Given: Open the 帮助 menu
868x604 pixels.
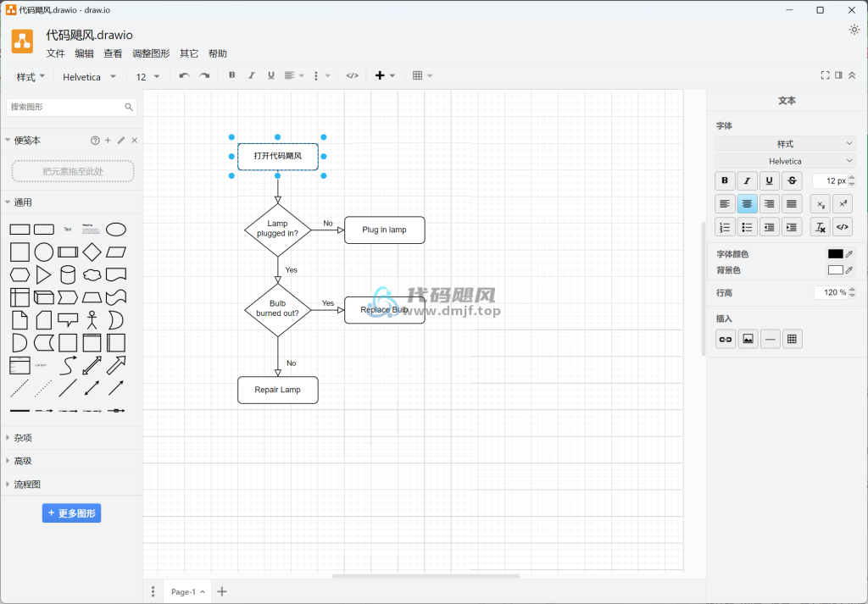Looking at the screenshot, I should pos(218,53).
